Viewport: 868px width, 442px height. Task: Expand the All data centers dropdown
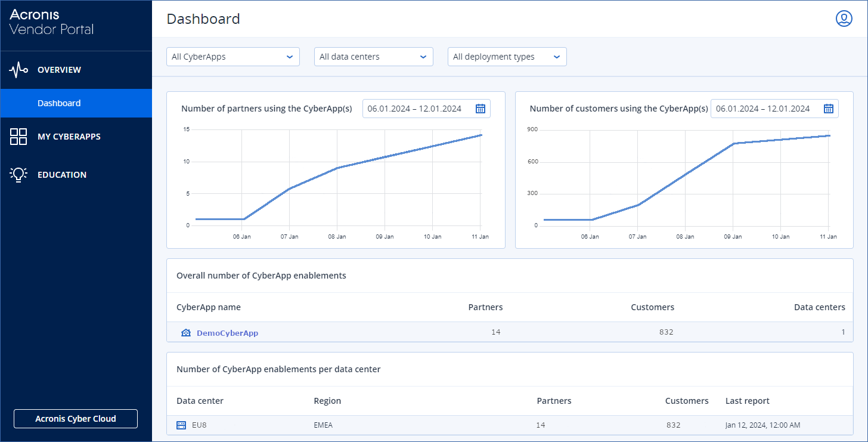click(374, 57)
